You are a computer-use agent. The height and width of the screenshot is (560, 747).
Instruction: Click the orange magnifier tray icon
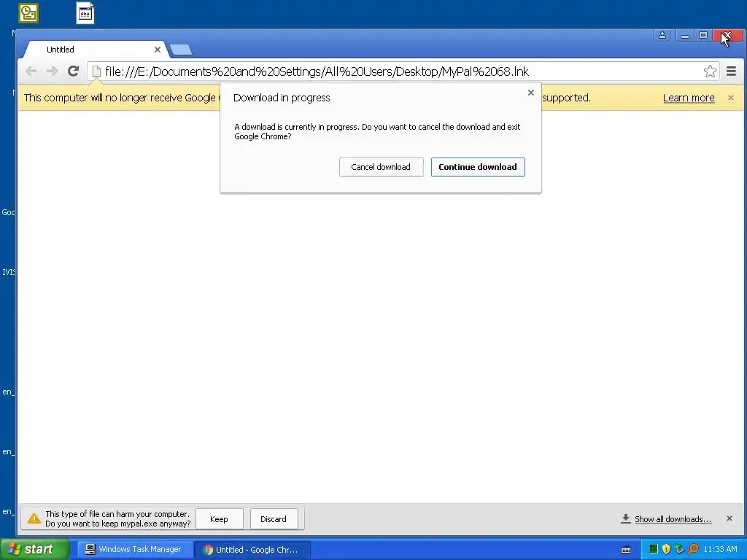tap(693, 549)
